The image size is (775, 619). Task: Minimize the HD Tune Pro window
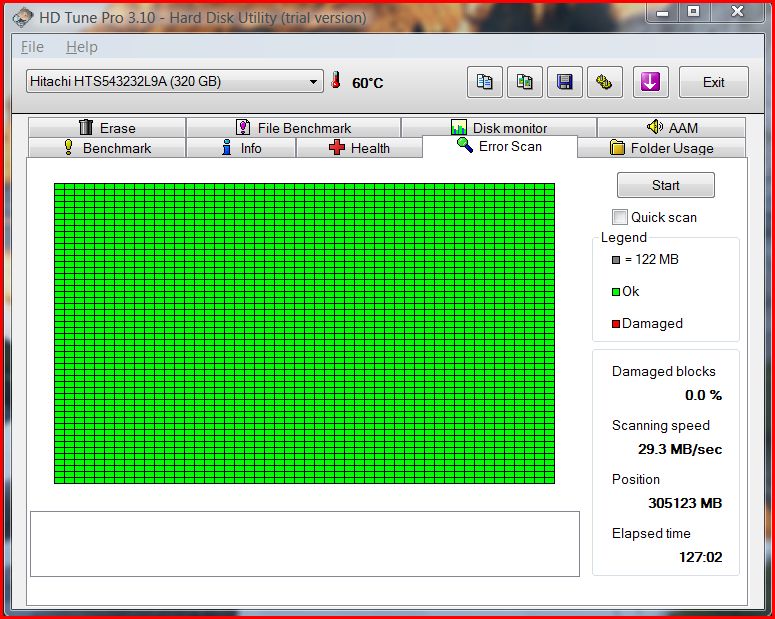[662, 12]
